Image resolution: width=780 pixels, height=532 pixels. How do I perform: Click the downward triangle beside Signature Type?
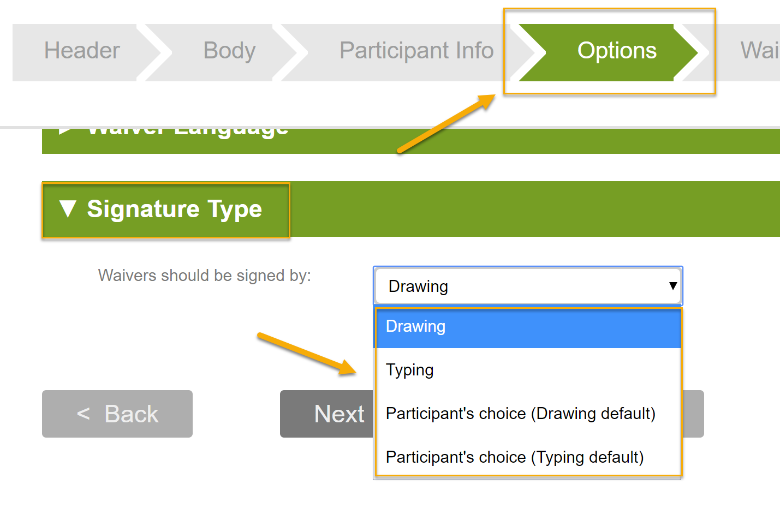(68, 209)
